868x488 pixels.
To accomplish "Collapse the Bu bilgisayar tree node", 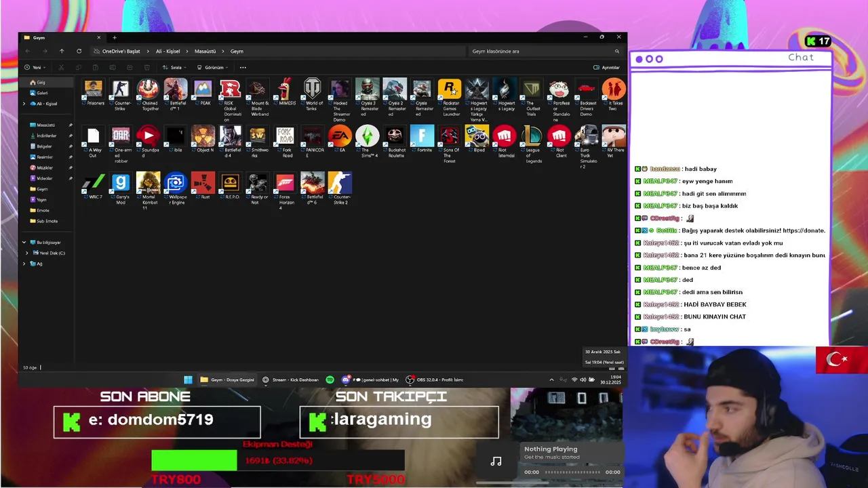I will pos(24,242).
